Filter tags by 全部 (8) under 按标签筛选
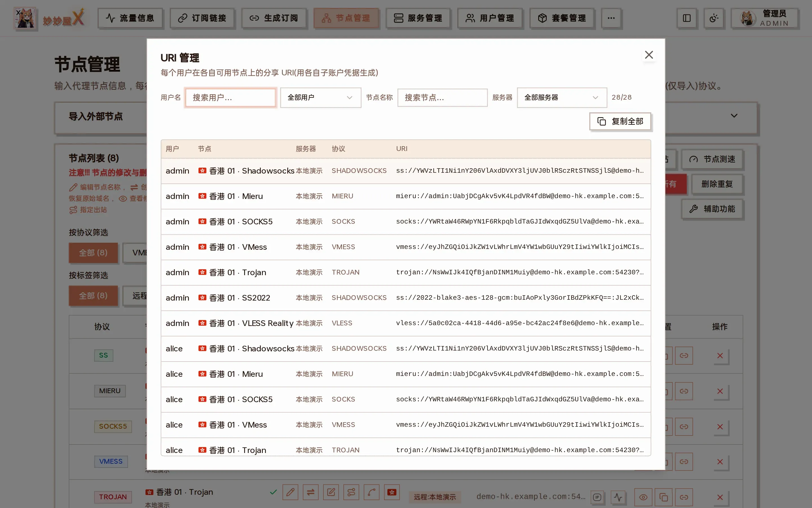This screenshot has height=508, width=812. pos(93,296)
